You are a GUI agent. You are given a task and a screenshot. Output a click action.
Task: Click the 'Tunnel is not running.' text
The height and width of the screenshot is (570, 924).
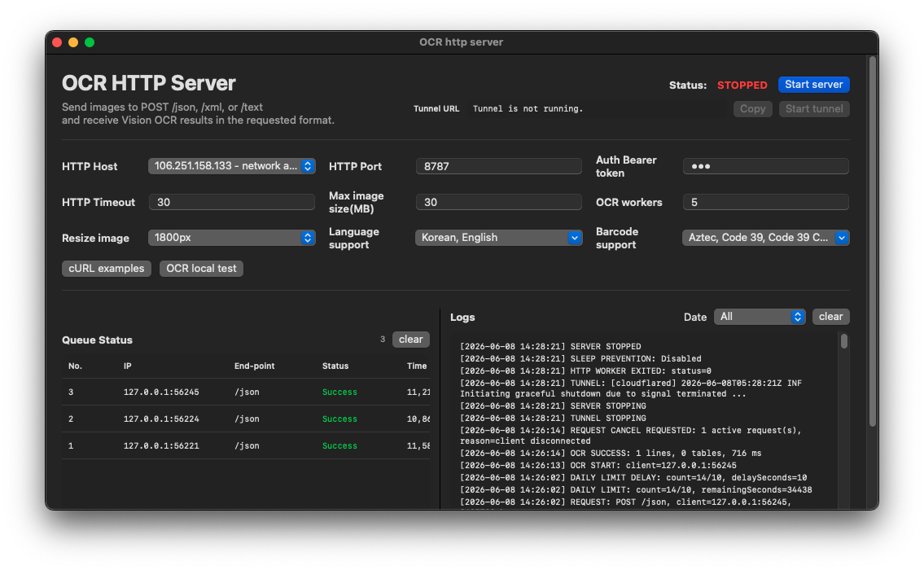tap(528, 108)
